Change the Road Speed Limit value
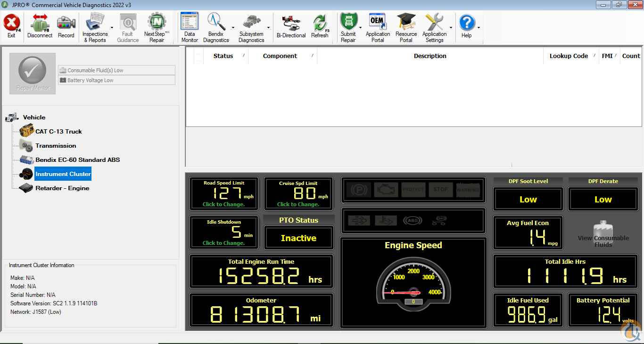Image resolution: width=644 pixels, height=344 pixels. [224, 204]
